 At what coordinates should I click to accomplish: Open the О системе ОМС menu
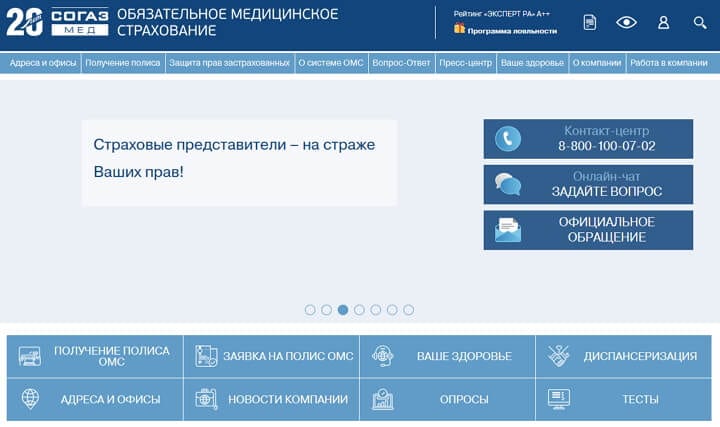[x=331, y=62]
